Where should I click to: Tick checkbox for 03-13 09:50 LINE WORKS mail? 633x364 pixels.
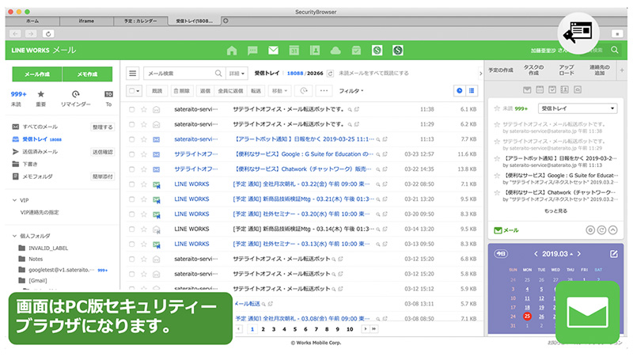(131, 244)
